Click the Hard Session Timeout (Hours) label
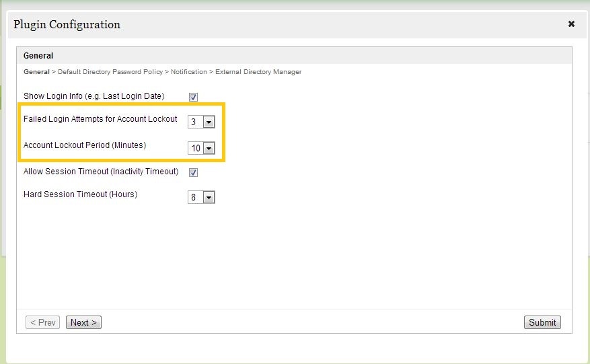This screenshot has width=590, height=364. [80, 194]
